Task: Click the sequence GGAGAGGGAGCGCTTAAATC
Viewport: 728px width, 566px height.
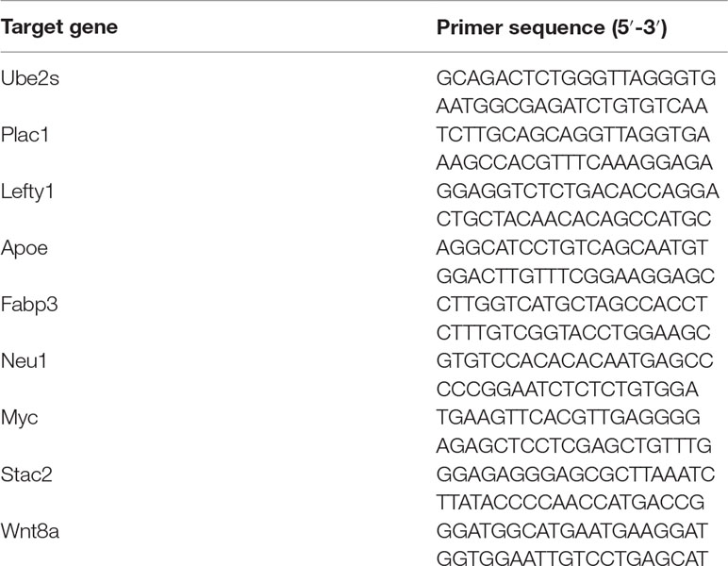Action: tap(575, 474)
